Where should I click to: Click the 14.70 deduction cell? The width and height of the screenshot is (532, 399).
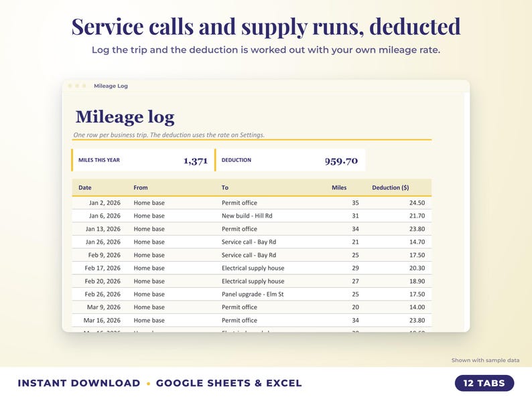[417, 242]
